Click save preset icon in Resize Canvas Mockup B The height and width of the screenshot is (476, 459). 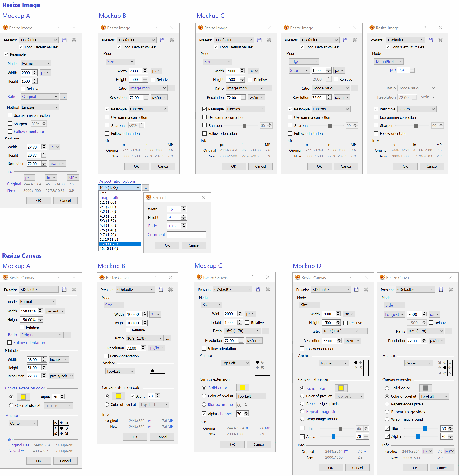tap(161, 290)
